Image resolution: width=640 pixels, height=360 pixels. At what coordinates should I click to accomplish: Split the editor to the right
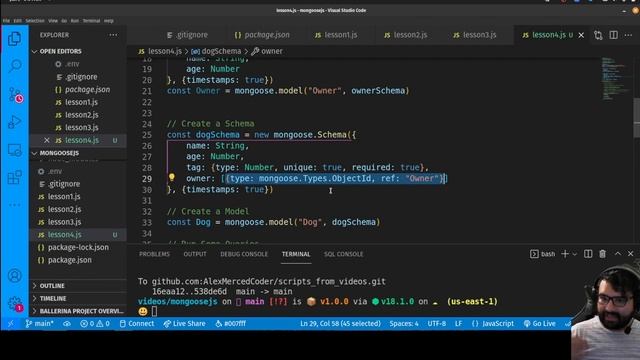point(613,35)
